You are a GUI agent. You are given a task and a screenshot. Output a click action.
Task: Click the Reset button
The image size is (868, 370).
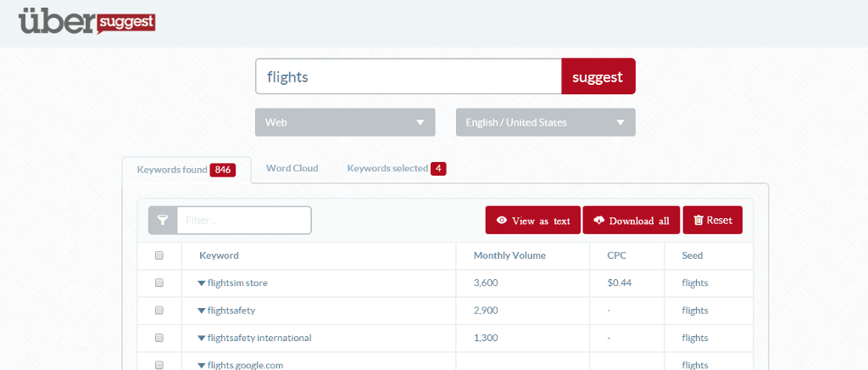[712, 221]
